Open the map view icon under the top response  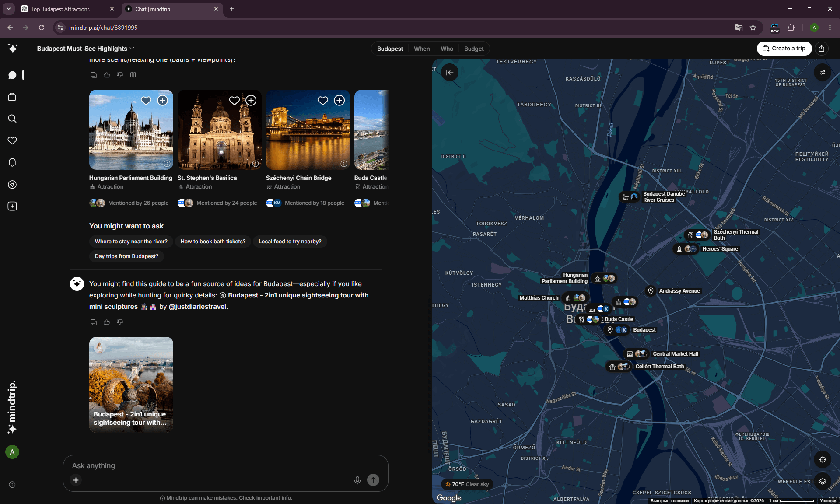coord(133,75)
